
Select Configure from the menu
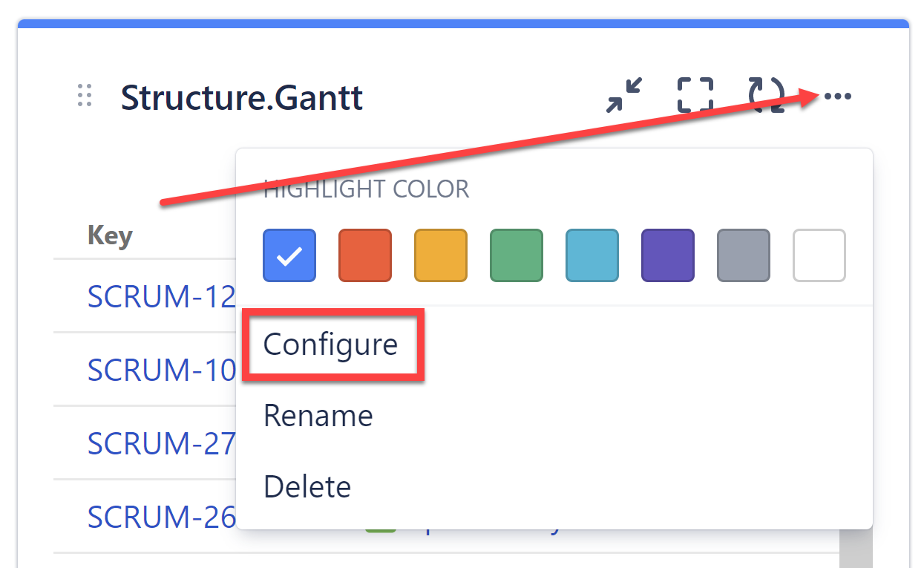331,344
